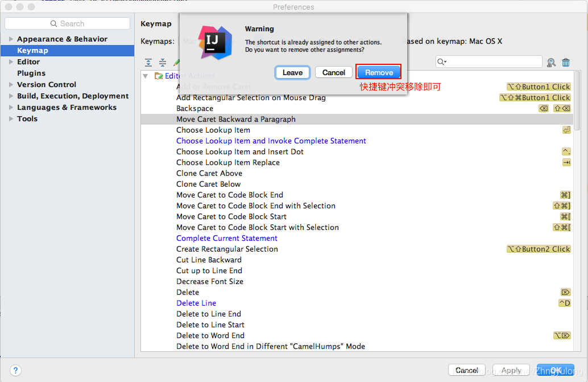
Task: Select the Backspace action row
Action: [194, 109]
